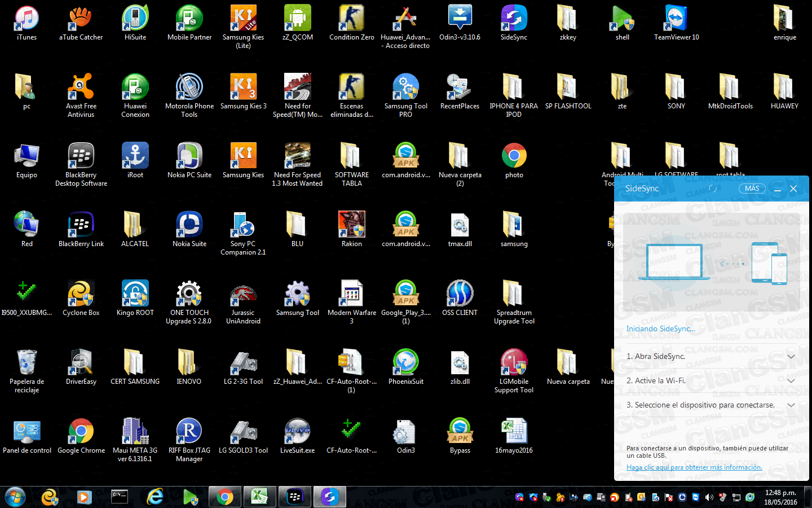The width and height of the screenshot is (812, 508).
Task: Launch Nokia PC Suite shortcut
Action: [x=189, y=161]
